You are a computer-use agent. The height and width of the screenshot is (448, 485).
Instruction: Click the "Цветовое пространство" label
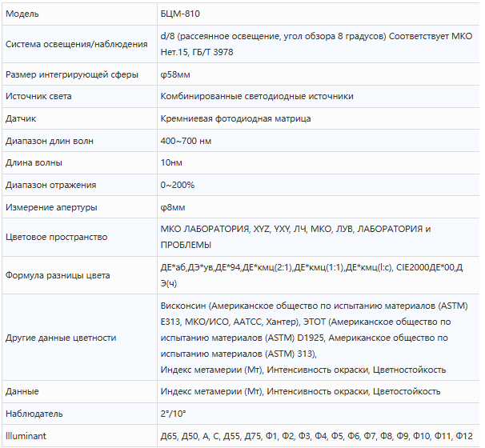pos(56,237)
